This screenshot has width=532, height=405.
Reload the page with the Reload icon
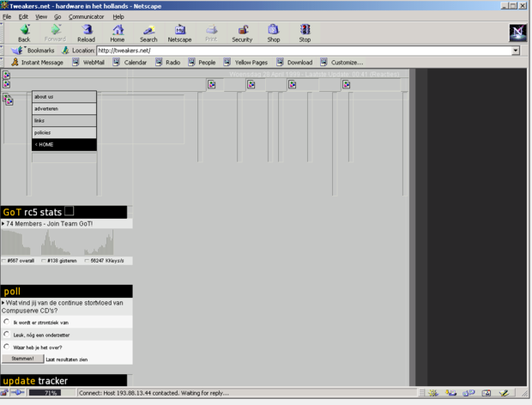[86, 33]
